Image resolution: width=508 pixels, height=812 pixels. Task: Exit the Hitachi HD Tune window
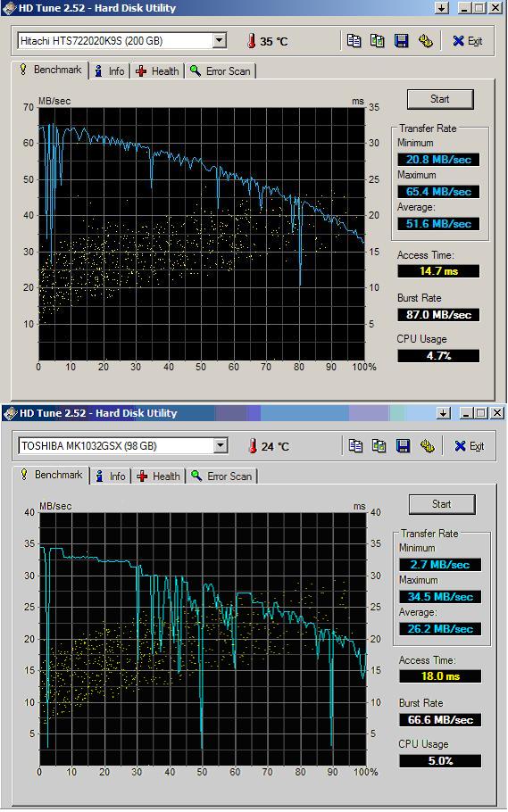pos(468,41)
